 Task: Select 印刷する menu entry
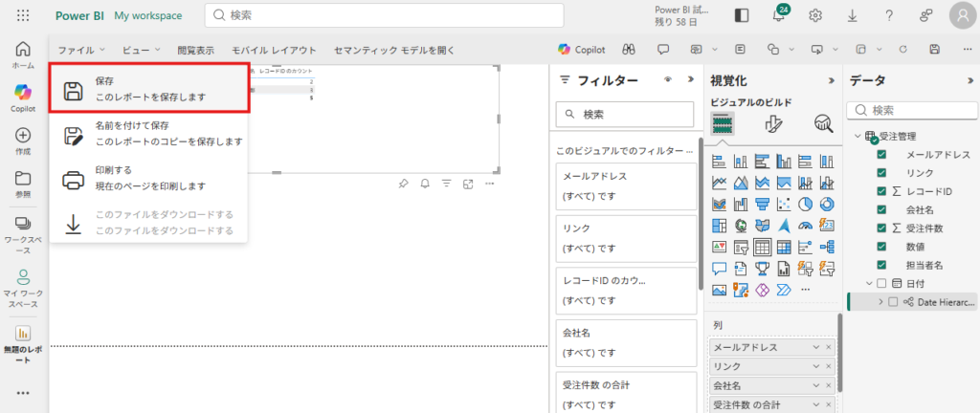148,177
